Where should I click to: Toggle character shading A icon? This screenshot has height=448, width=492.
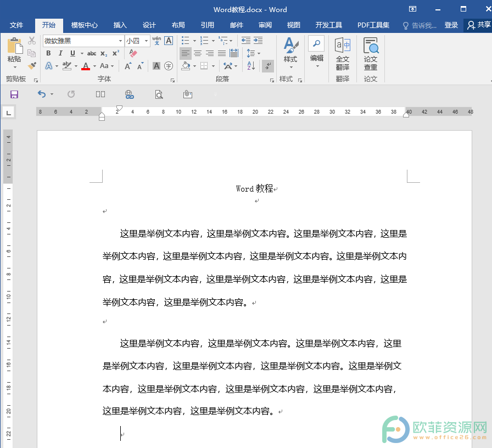(156, 66)
